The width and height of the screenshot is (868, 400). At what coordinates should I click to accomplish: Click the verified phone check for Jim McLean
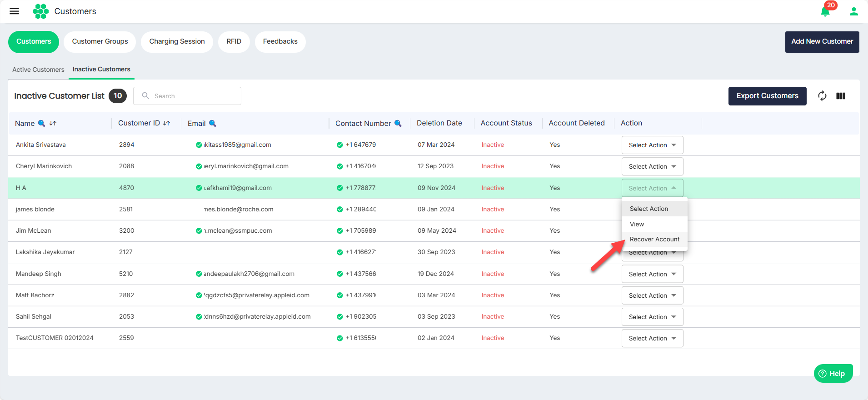[x=339, y=231]
